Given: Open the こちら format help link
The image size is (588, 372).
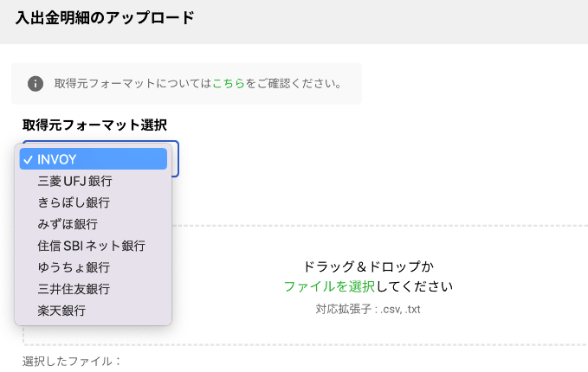Looking at the screenshot, I should pyautogui.click(x=229, y=83).
